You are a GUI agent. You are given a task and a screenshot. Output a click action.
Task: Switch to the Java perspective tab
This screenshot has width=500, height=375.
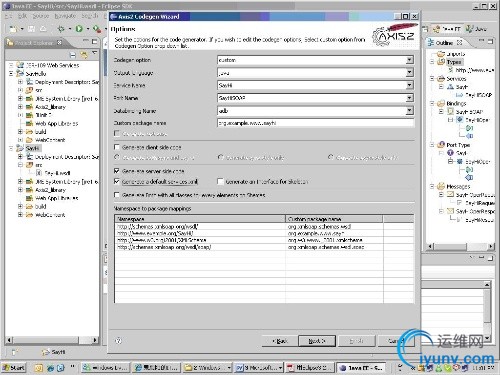coord(477,29)
